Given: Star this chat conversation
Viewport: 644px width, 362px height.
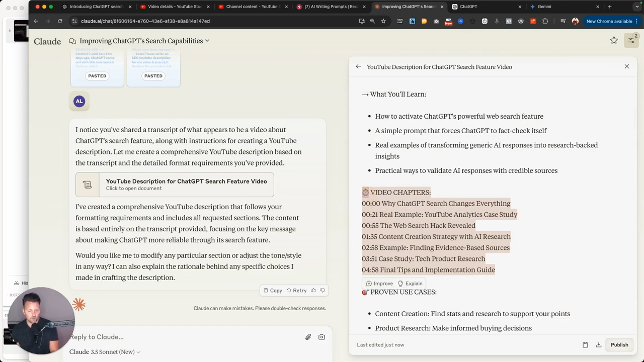Looking at the screenshot, I should click(x=614, y=41).
